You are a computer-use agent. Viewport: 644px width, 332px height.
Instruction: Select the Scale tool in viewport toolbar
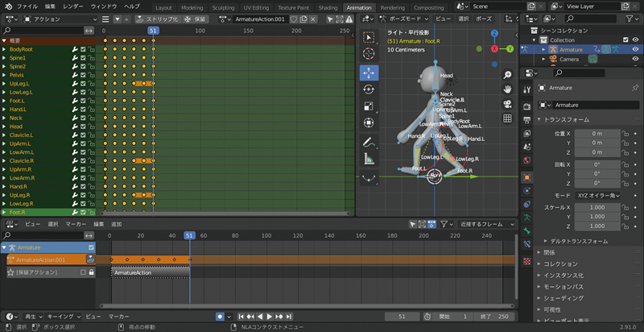(369, 106)
